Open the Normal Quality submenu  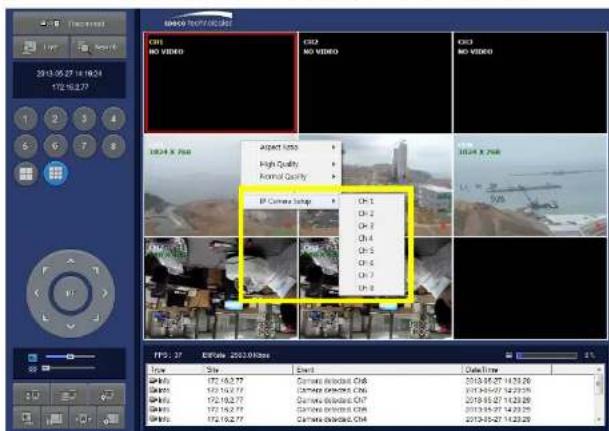[x=291, y=177]
